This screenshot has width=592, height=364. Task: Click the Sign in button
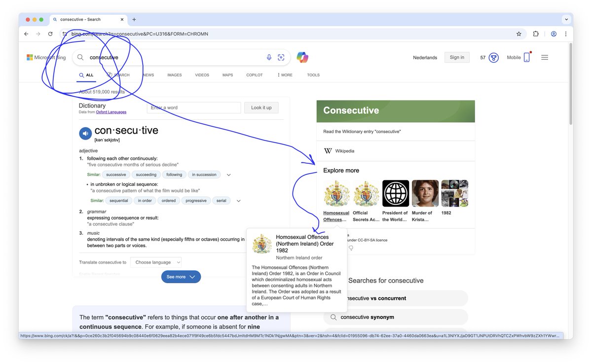point(456,57)
